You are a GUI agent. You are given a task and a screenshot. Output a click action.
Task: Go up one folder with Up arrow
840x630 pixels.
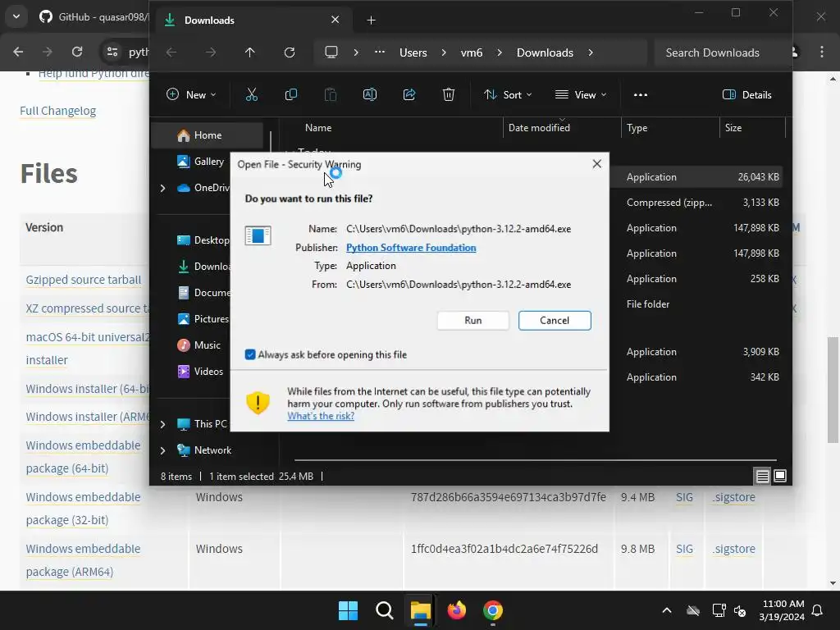click(249, 52)
